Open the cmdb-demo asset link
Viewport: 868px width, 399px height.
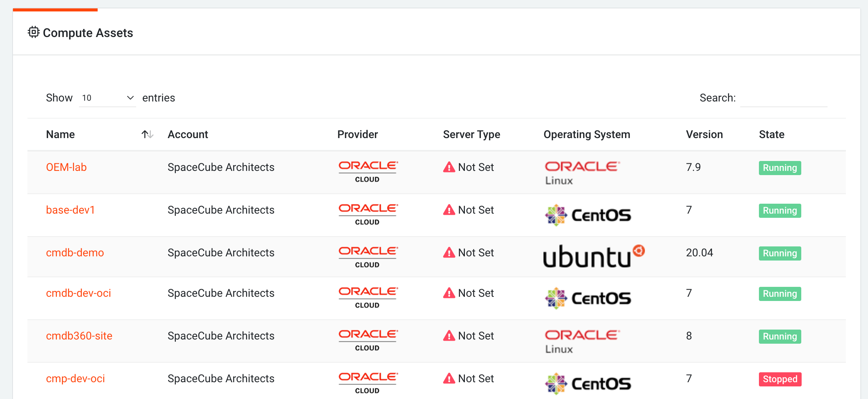click(x=75, y=253)
